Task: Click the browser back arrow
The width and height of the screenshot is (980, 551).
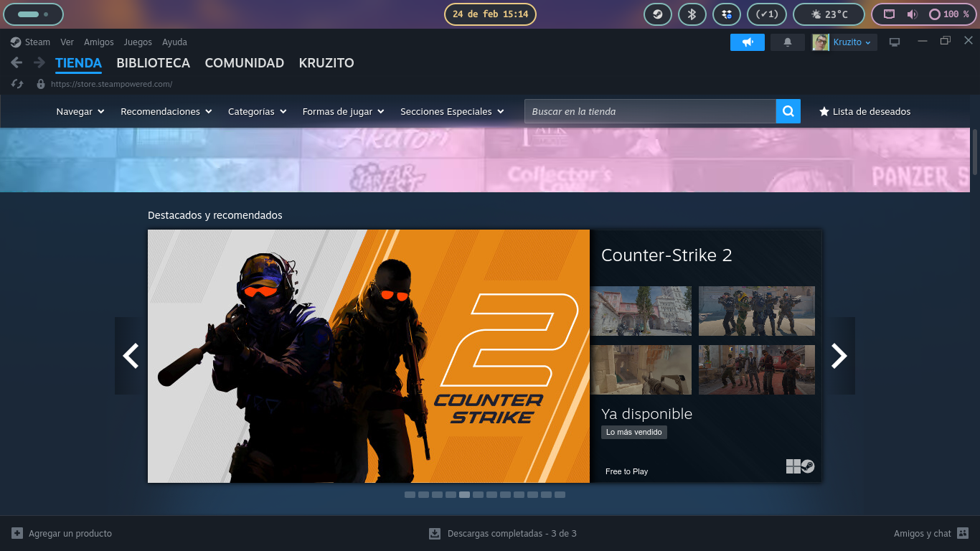Action: [x=17, y=63]
